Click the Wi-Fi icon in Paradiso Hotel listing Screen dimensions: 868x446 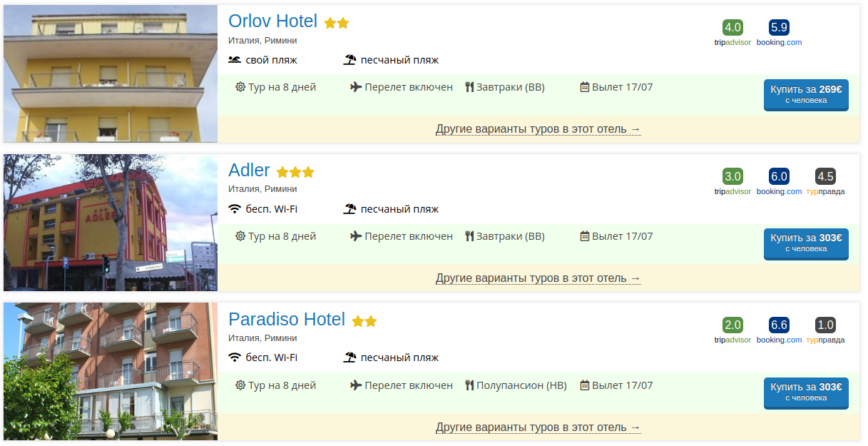pos(235,358)
